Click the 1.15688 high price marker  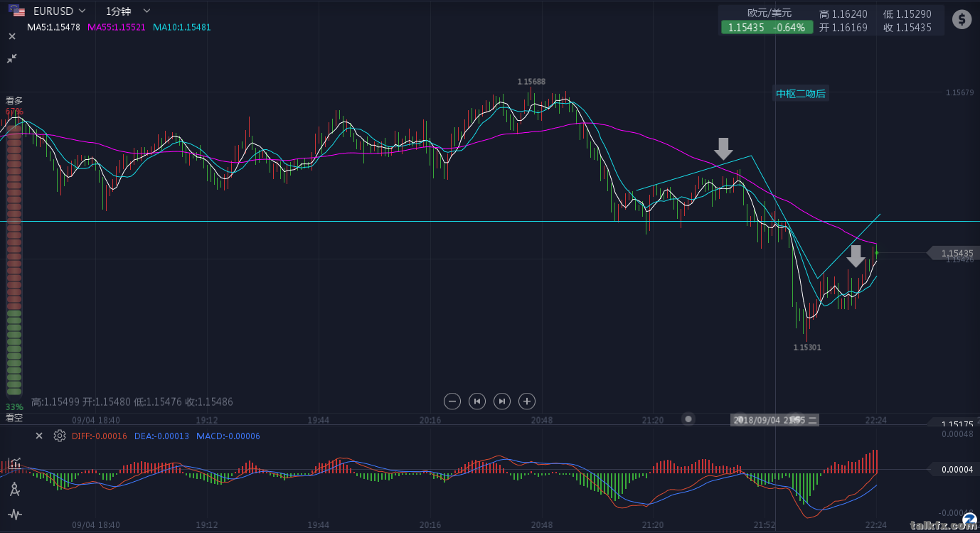click(x=531, y=82)
